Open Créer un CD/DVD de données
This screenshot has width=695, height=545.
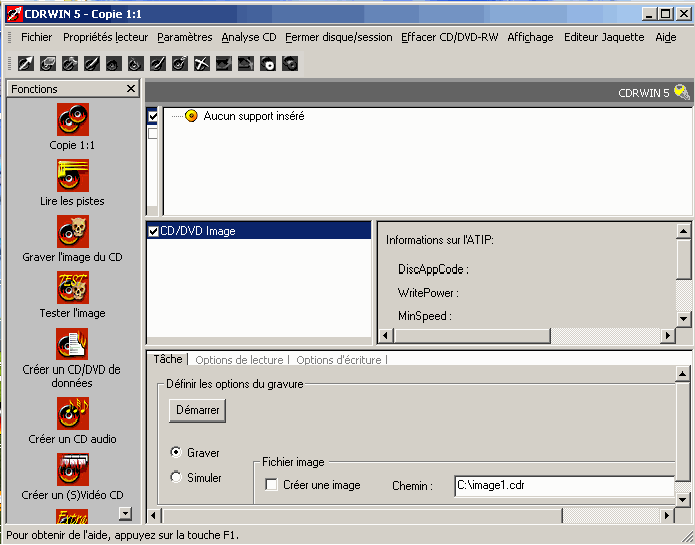72,344
